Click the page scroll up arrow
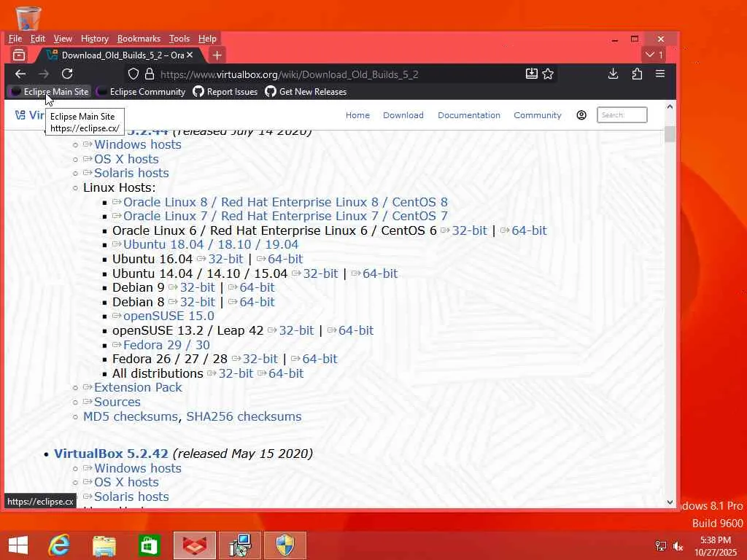Image resolution: width=747 pixels, height=560 pixels. pyautogui.click(x=670, y=107)
